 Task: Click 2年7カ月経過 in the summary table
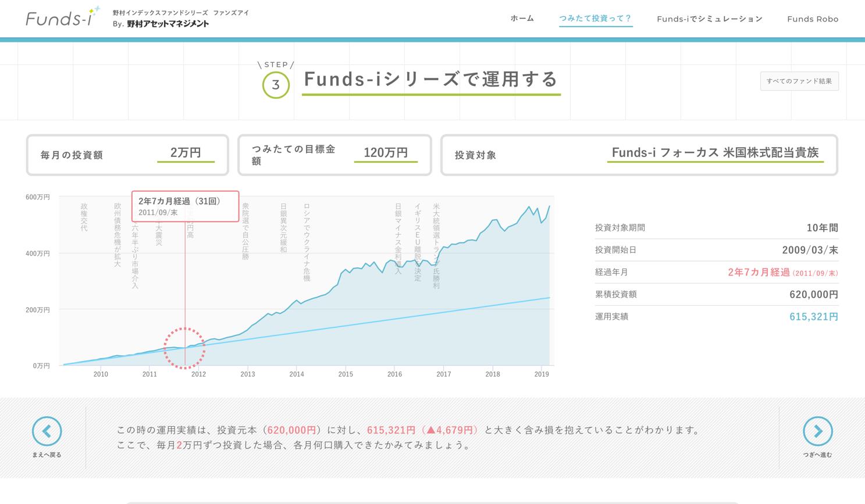[759, 272]
